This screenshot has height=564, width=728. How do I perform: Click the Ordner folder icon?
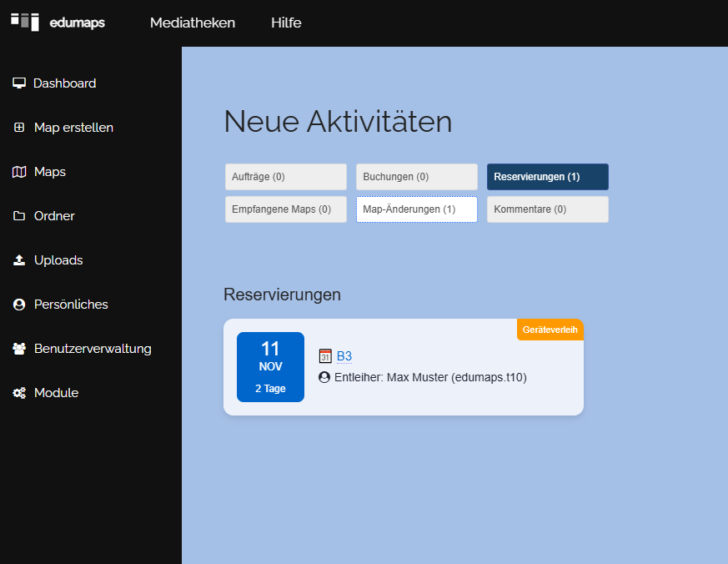[19, 216]
